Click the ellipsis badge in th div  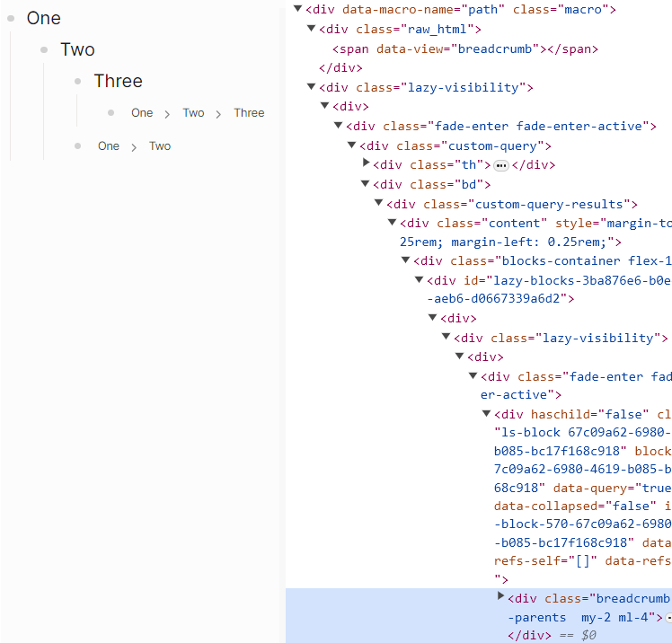[x=501, y=165]
